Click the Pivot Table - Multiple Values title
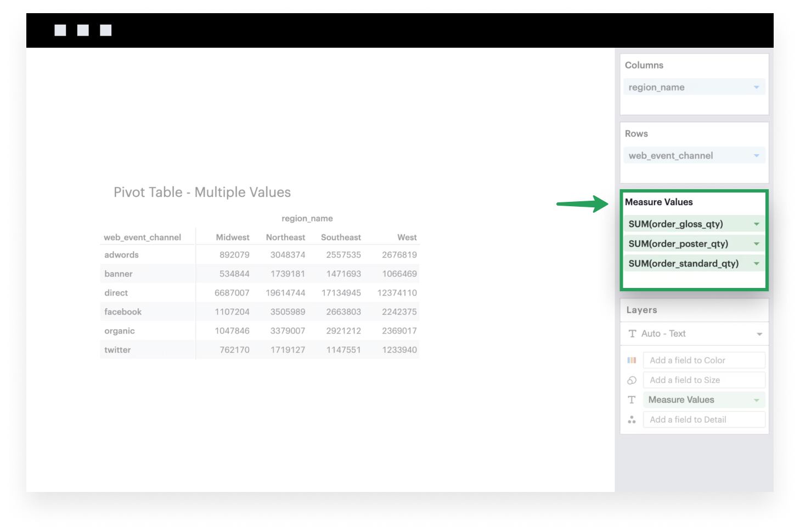The width and height of the screenshot is (800, 532). [x=202, y=192]
